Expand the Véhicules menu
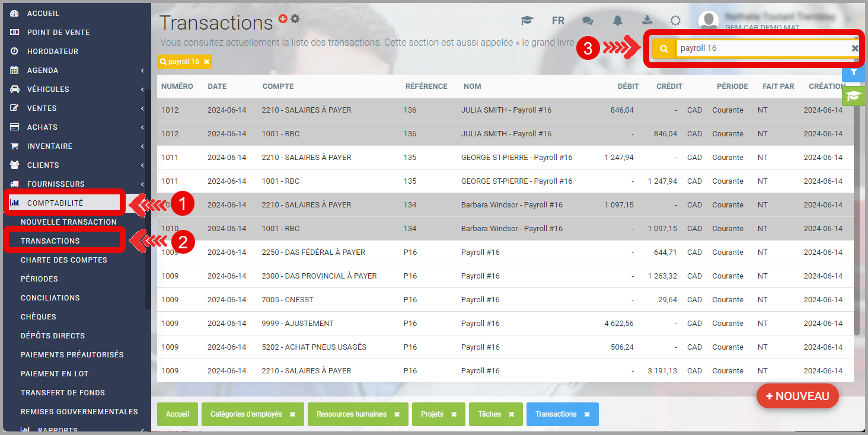The image size is (868, 435). (x=142, y=89)
